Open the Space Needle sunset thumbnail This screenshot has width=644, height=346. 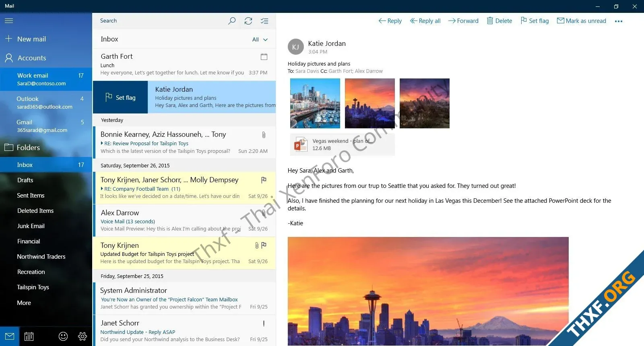370,103
